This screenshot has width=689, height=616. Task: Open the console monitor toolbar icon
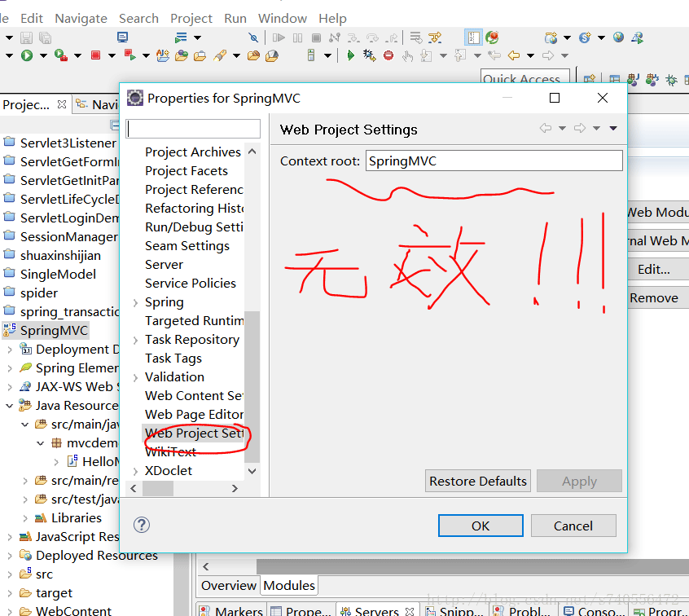point(123,37)
